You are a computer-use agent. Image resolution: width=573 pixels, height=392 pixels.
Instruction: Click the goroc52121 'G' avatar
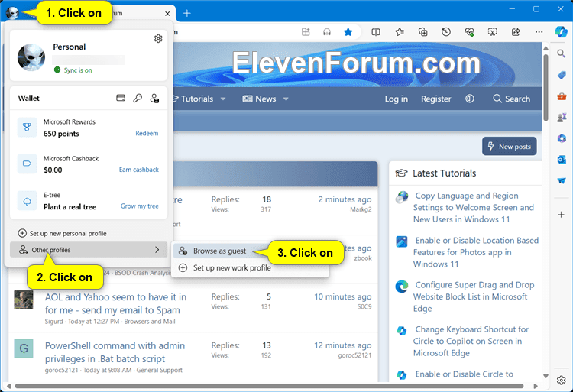[24, 348]
